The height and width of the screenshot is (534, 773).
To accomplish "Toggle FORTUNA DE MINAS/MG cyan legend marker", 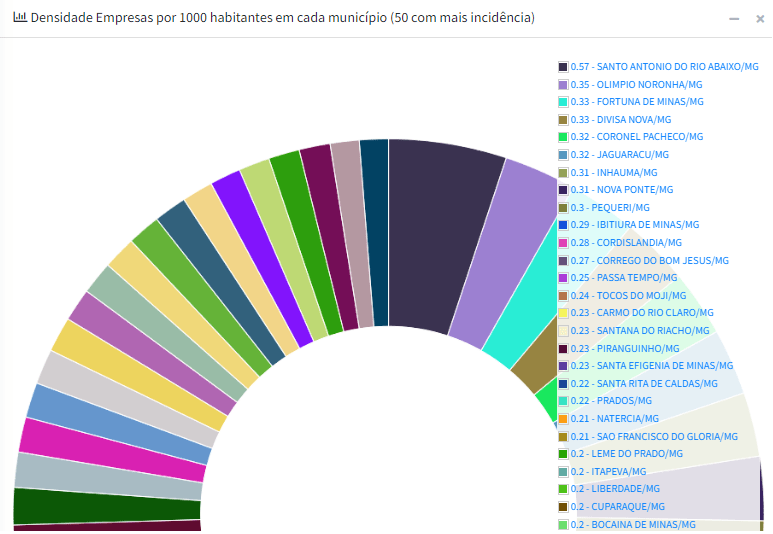I will point(563,102).
